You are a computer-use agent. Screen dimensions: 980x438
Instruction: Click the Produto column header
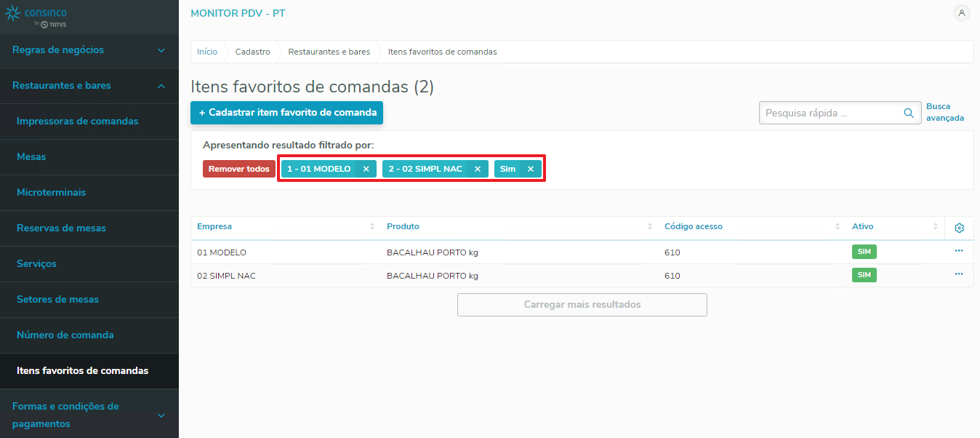(x=403, y=227)
